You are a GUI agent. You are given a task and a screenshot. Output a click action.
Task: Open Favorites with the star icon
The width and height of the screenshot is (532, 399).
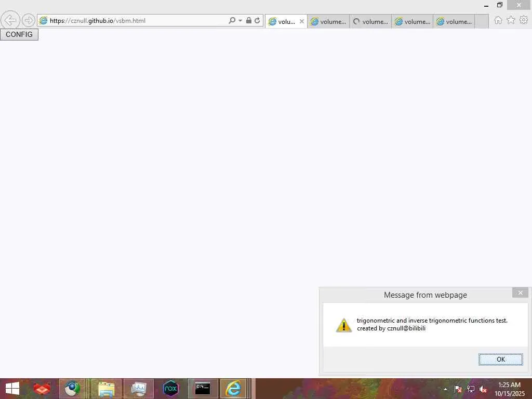pyautogui.click(x=511, y=20)
